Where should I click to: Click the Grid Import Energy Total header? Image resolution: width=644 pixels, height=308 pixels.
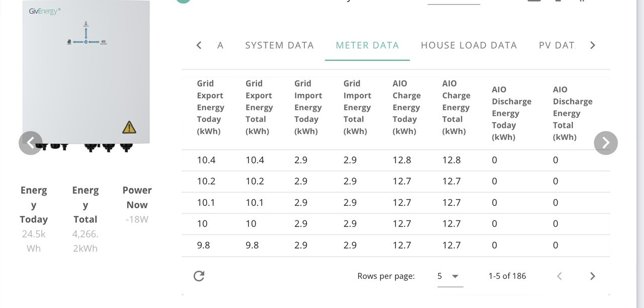tap(357, 107)
